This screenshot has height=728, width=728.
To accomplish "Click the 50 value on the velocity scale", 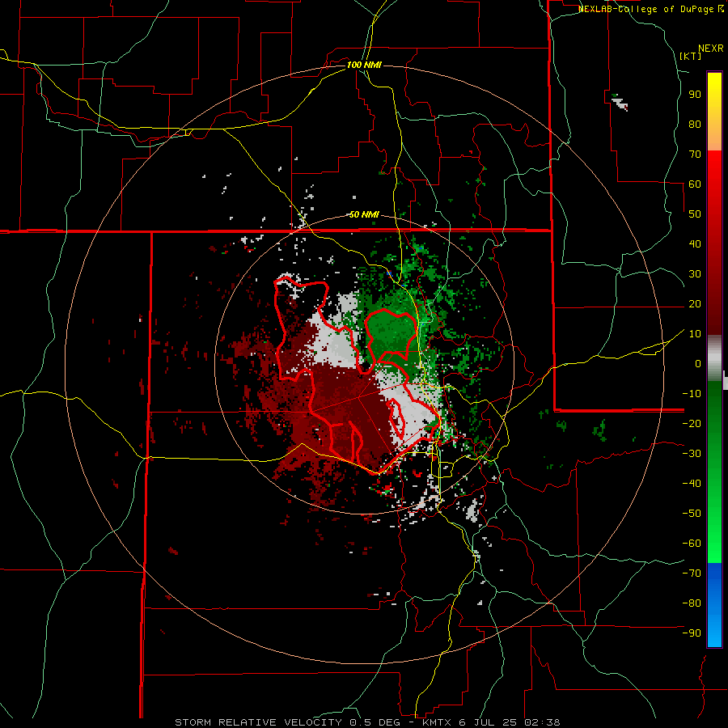I will 695,214.
